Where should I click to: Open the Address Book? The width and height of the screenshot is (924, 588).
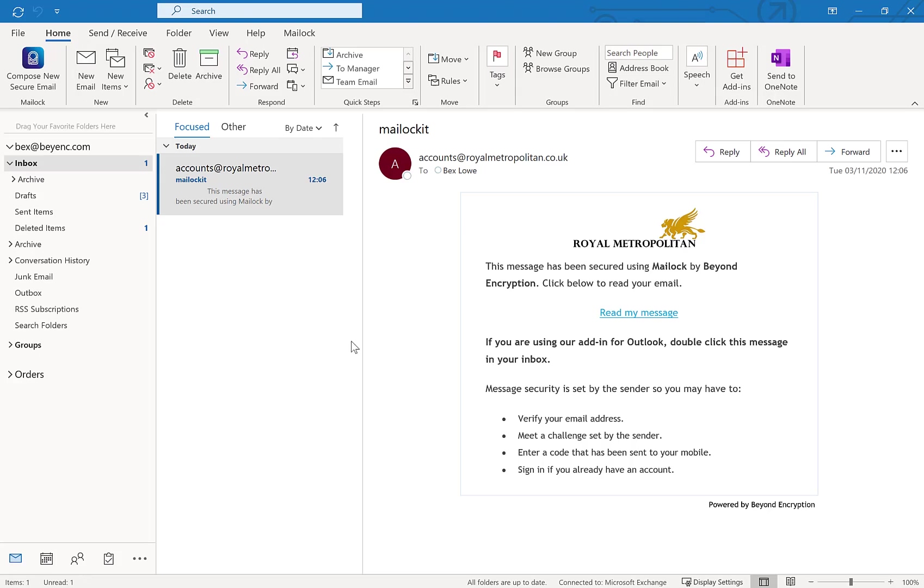(x=638, y=68)
